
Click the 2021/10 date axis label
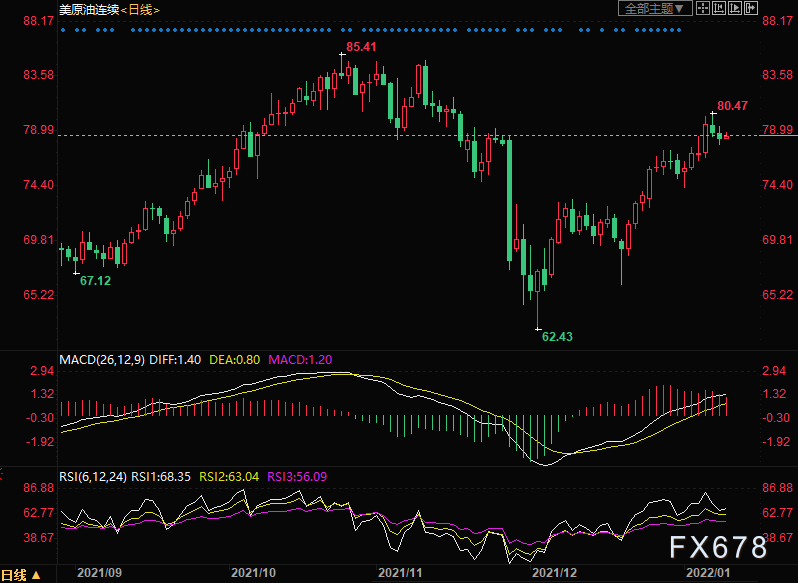[253, 573]
